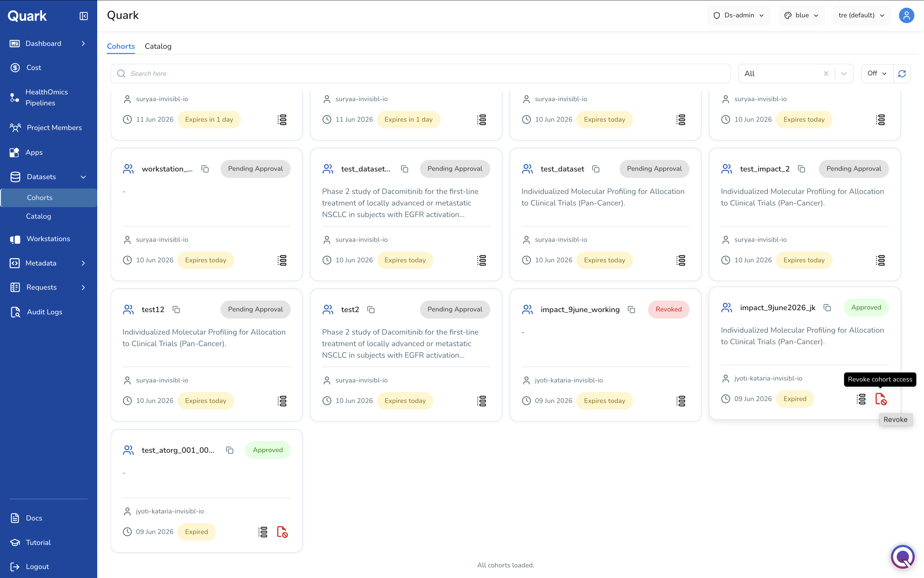Copy the impact_9june_working cohort name
The image size is (924, 578).
(631, 310)
